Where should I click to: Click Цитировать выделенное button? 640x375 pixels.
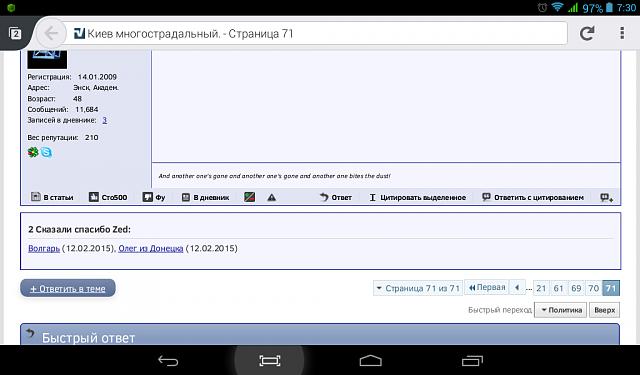pyautogui.click(x=418, y=197)
